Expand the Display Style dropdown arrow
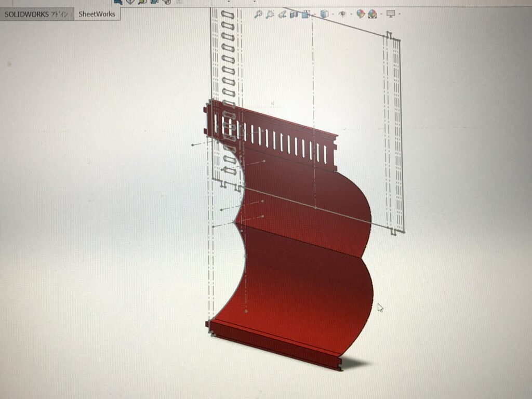 [333, 14]
